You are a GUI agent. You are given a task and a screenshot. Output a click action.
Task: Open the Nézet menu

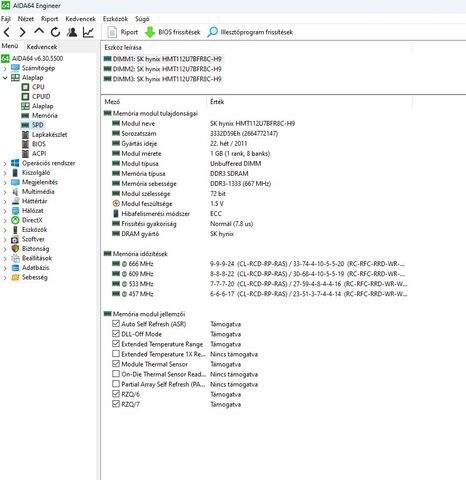(x=26, y=19)
